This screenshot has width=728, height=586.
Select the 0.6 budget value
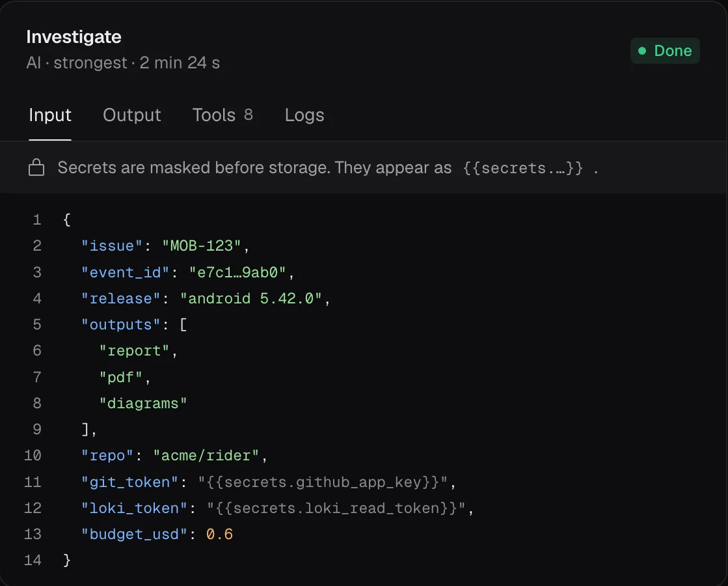[x=219, y=533]
